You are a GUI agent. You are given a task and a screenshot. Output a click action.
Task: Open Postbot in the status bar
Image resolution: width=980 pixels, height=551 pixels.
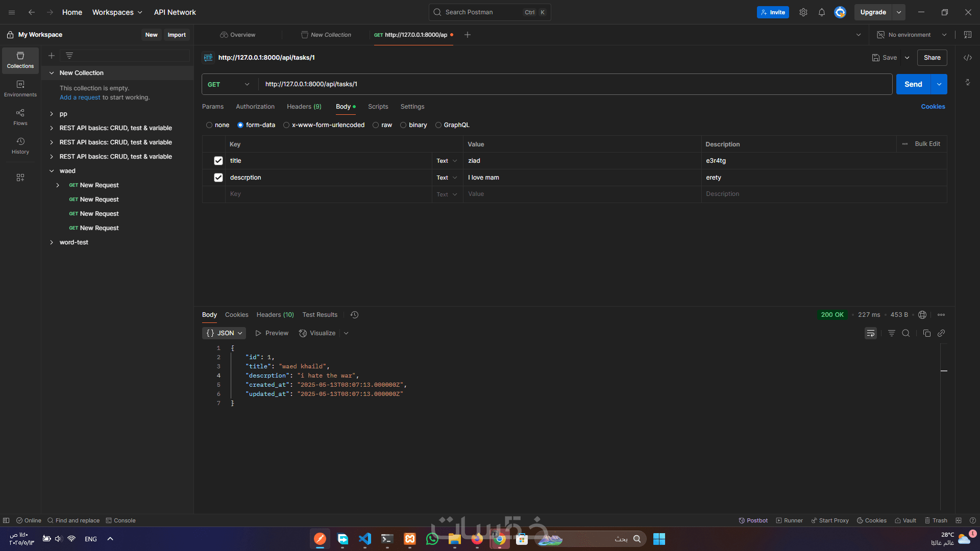(x=753, y=520)
